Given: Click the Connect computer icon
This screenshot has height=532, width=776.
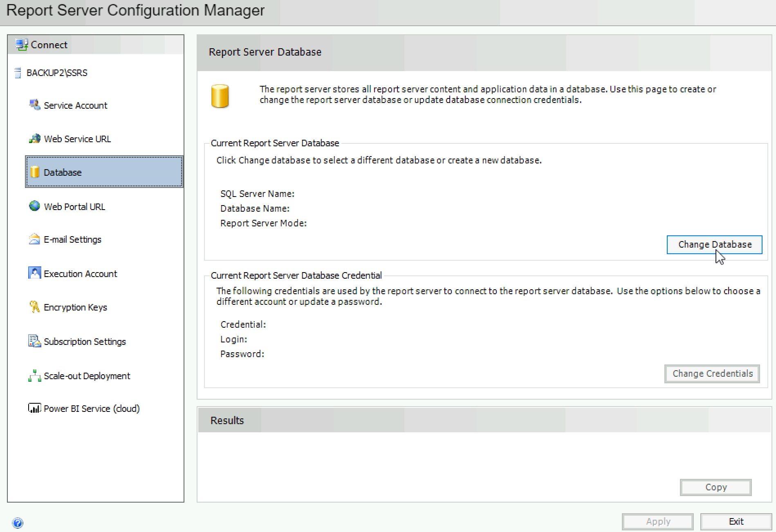Looking at the screenshot, I should pyautogui.click(x=21, y=45).
